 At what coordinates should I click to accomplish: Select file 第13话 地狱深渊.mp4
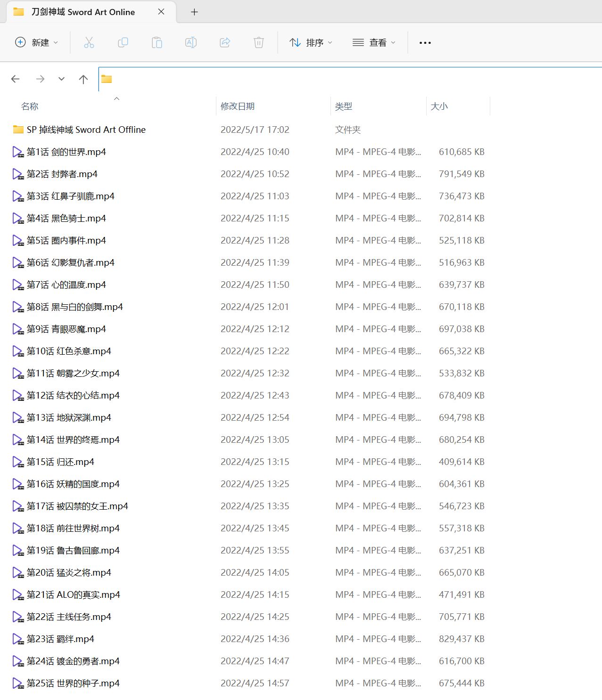point(69,417)
